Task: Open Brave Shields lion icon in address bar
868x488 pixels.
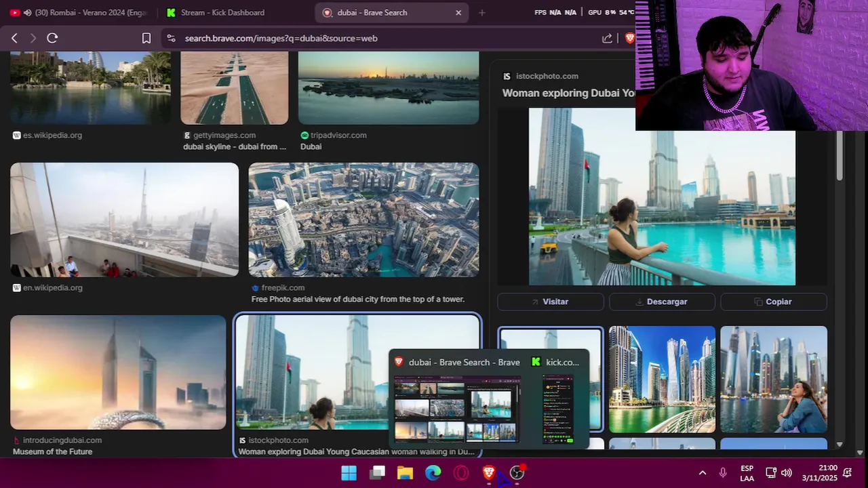Action: 629,38
